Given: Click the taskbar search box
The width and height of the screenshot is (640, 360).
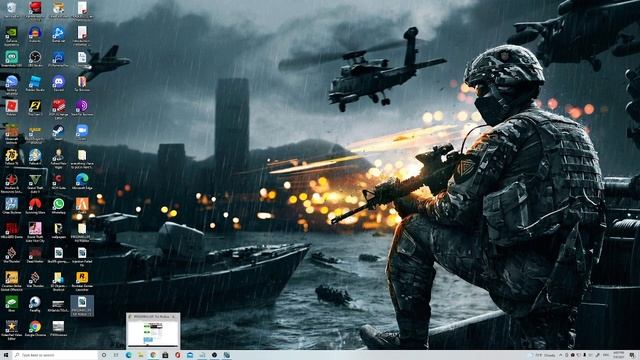Looking at the screenshot, I should click(x=55, y=355).
